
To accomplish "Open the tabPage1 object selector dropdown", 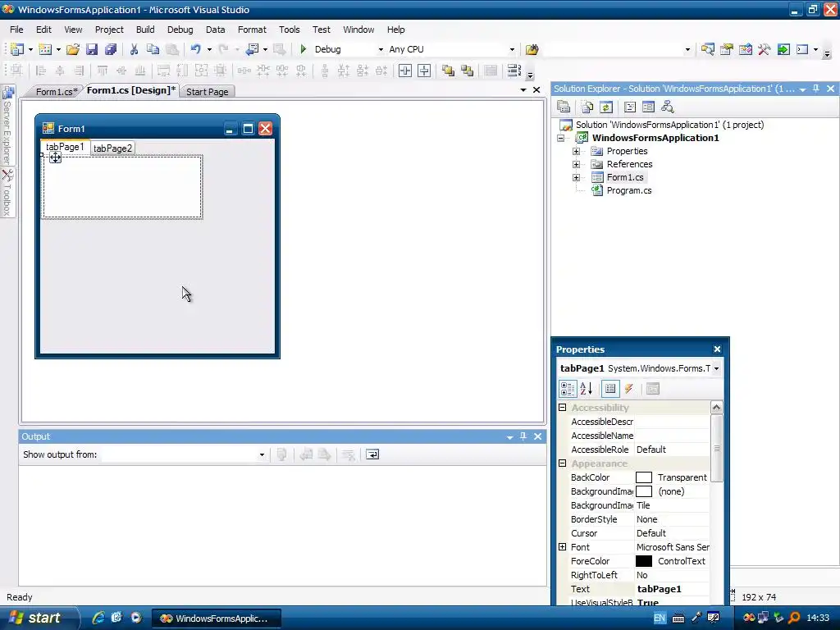I will coord(716,368).
